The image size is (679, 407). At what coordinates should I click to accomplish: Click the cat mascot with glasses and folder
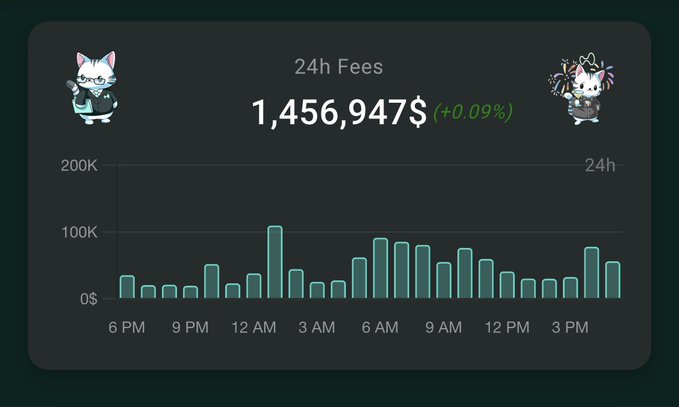(93, 88)
